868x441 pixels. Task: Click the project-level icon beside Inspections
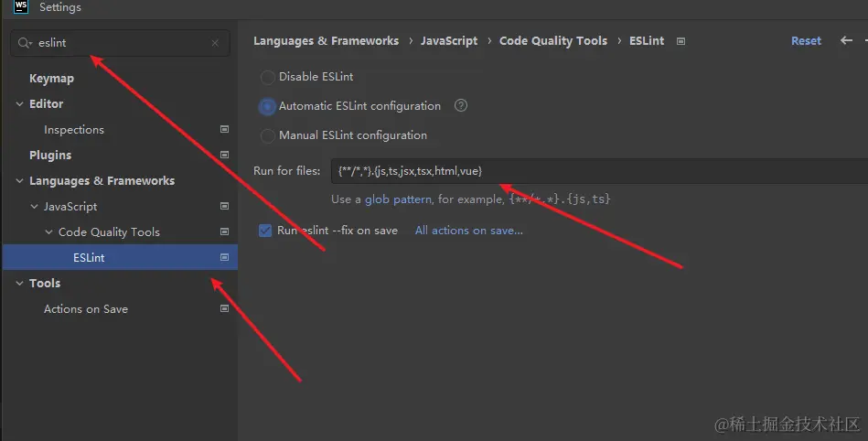pos(224,129)
